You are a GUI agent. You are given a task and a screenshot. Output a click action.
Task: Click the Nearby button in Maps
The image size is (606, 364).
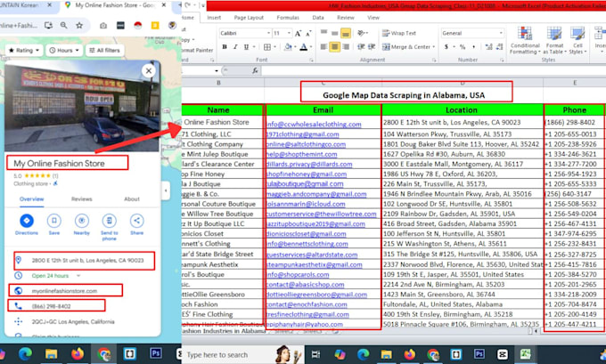point(82,224)
